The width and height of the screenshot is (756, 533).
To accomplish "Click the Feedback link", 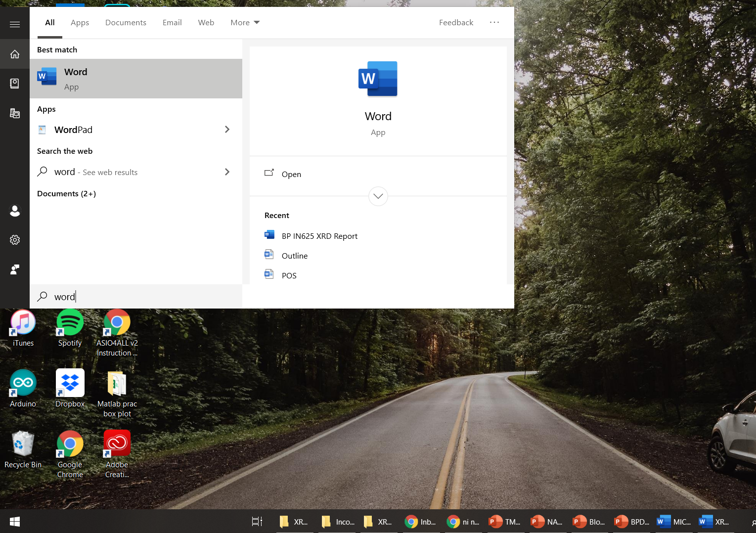I will pyautogui.click(x=456, y=22).
